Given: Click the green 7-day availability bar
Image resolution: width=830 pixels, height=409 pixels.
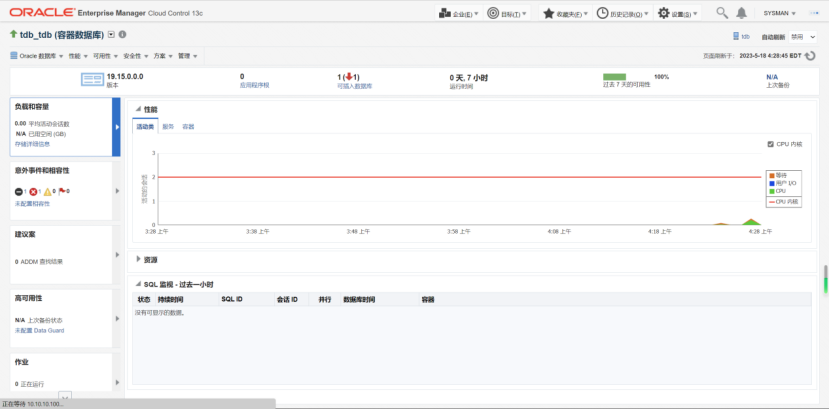Looking at the screenshot, I should pyautogui.click(x=615, y=77).
